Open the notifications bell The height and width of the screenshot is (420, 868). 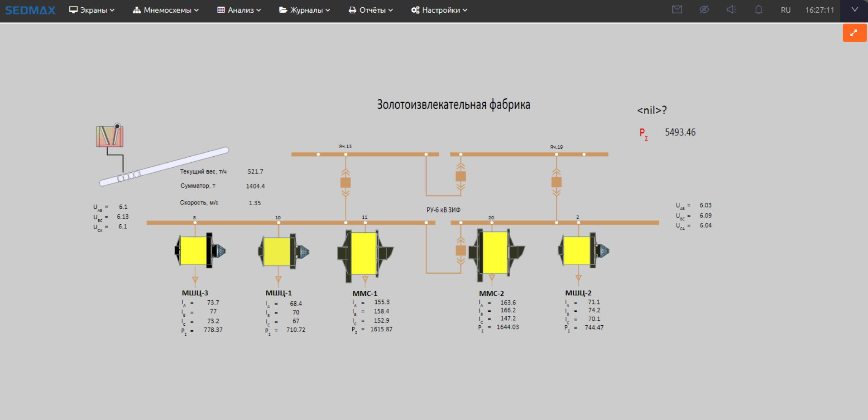(x=758, y=10)
